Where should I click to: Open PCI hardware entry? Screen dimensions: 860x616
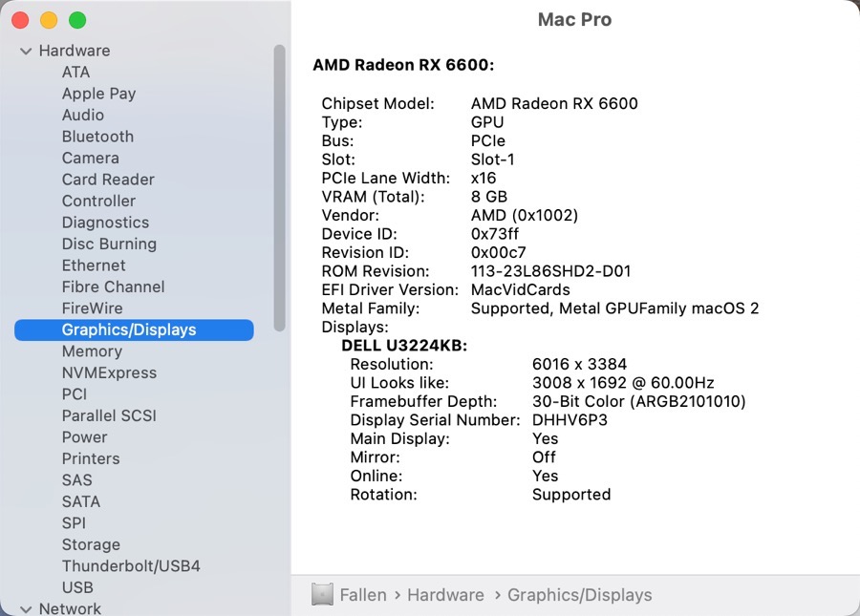coord(75,394)
